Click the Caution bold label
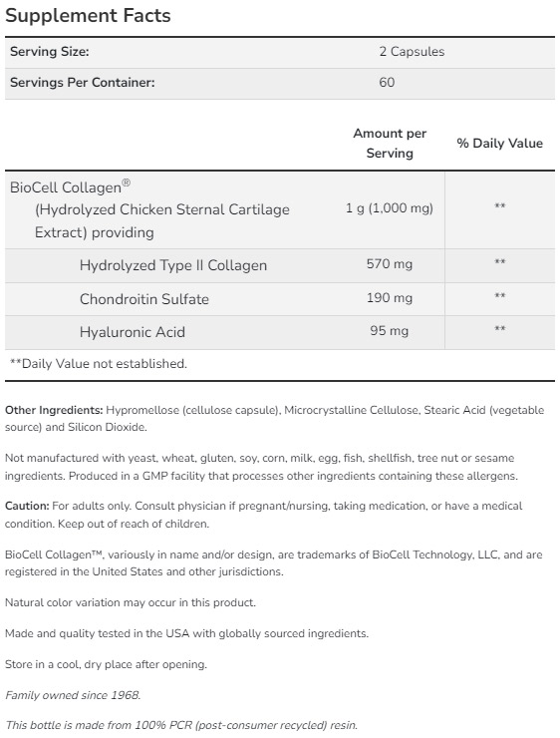The height and width of the screenshot is (738, 560). click(27, 506)
